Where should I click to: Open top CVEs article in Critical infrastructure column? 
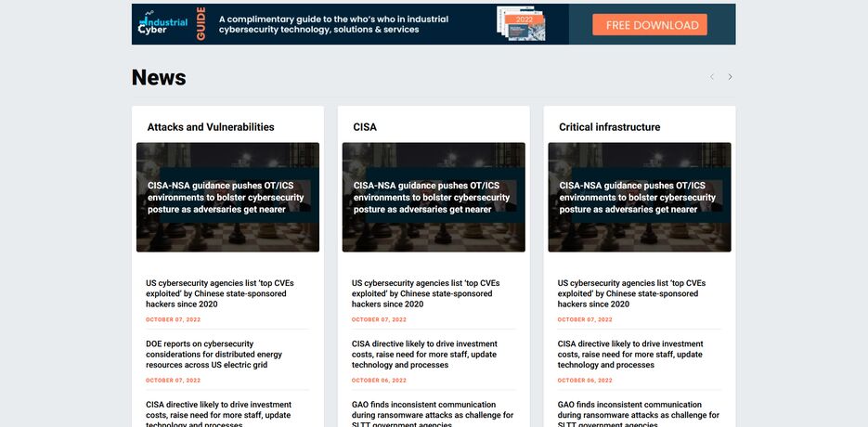pos(631,293)
